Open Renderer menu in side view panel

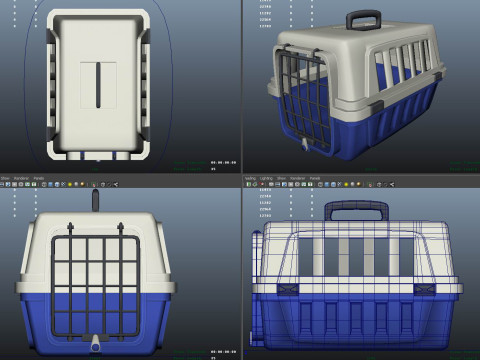298,178
